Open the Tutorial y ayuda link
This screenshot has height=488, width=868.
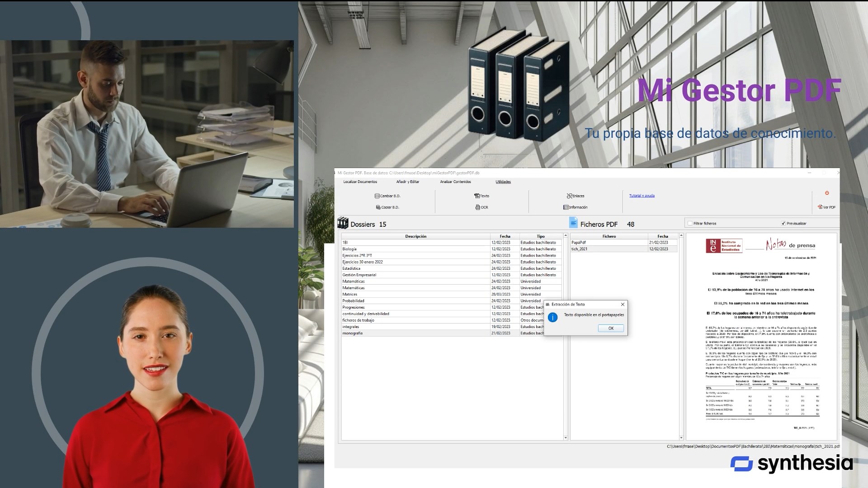pyautogui.click(x=642, y=196)
